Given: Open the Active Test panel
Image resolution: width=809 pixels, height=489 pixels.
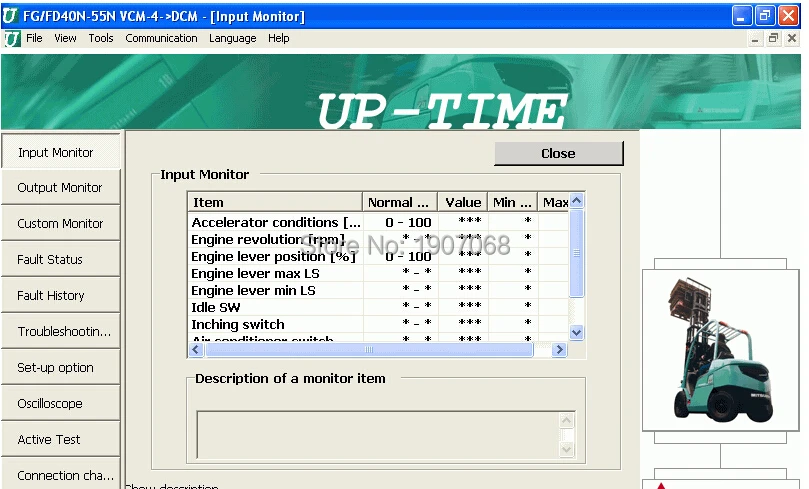Looking at the screenshot, I should [x=61, y=439].
